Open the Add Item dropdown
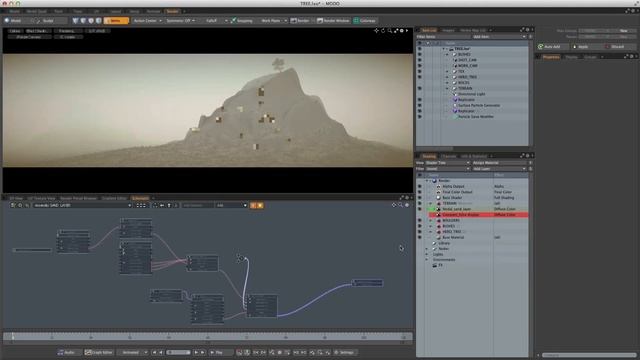 [499, 37]
